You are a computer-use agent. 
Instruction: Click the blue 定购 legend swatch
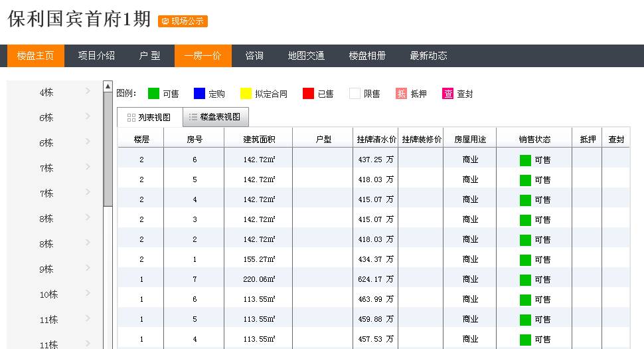[199, 94]
